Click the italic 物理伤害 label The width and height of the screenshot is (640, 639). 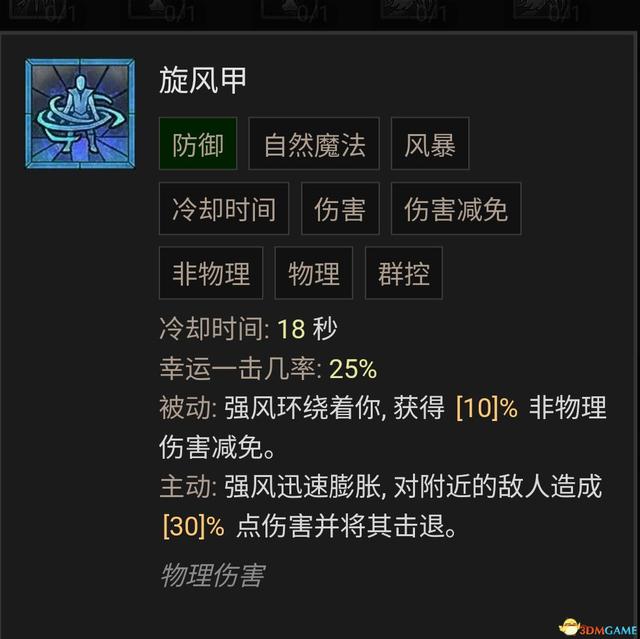(x=213, y=575)
